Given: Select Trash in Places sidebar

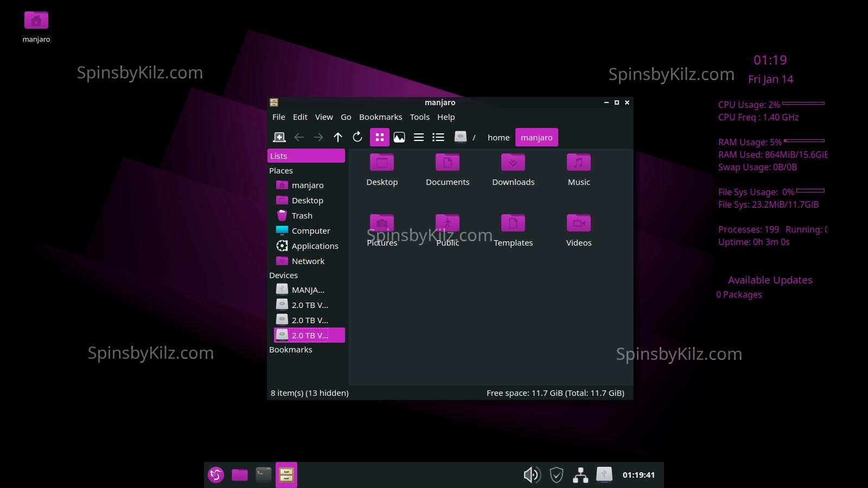Looking at the screenshot, I should 302,216.
